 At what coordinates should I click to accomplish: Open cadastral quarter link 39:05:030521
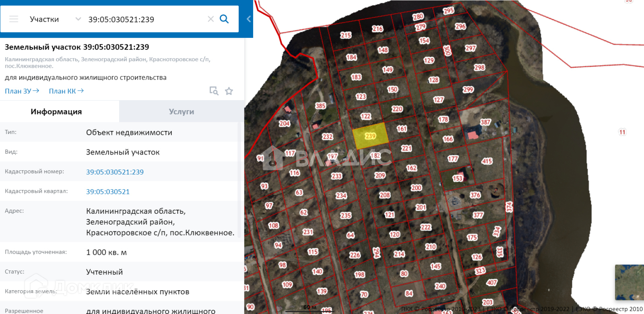point(108,192)
